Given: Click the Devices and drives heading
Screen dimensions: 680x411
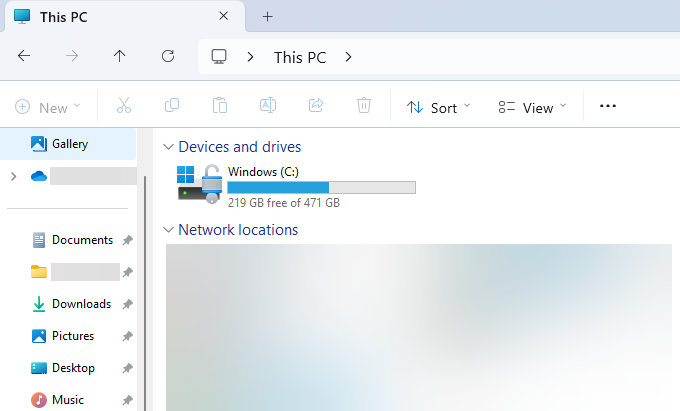Looking at the screenshot, I should tap(239, 147).
